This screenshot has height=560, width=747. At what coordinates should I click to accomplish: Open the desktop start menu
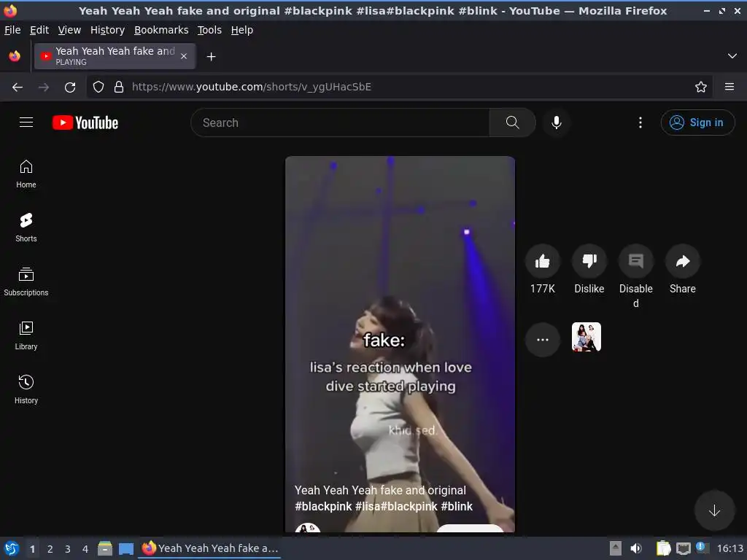[x=12, y=548]
